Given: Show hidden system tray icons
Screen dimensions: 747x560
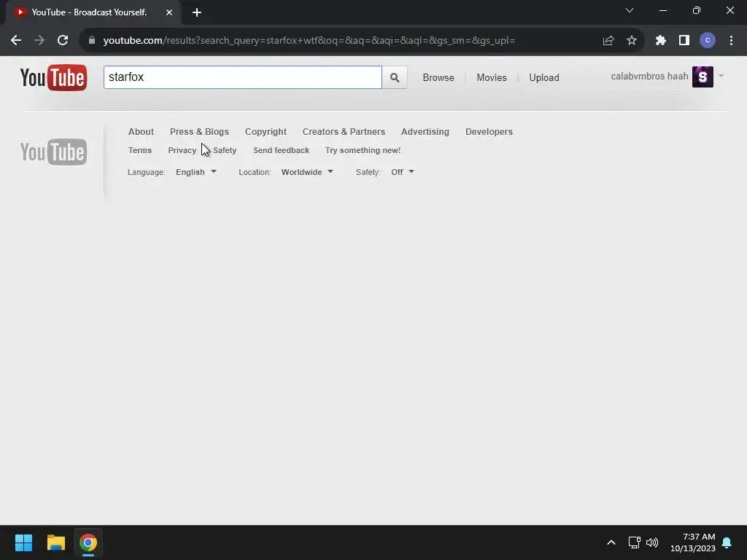Looking at the screenshot, I should [611, 542].
